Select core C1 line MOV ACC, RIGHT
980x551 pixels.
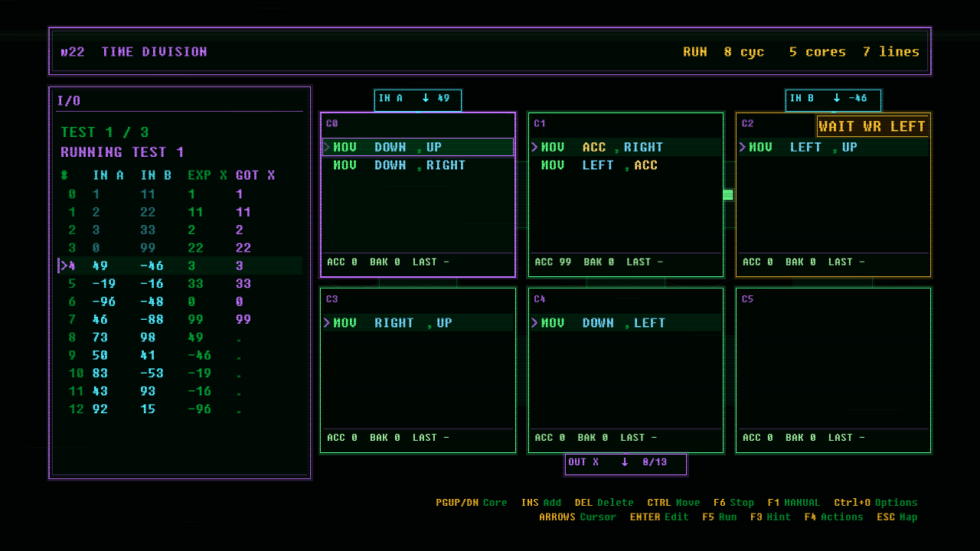[626, 147]
